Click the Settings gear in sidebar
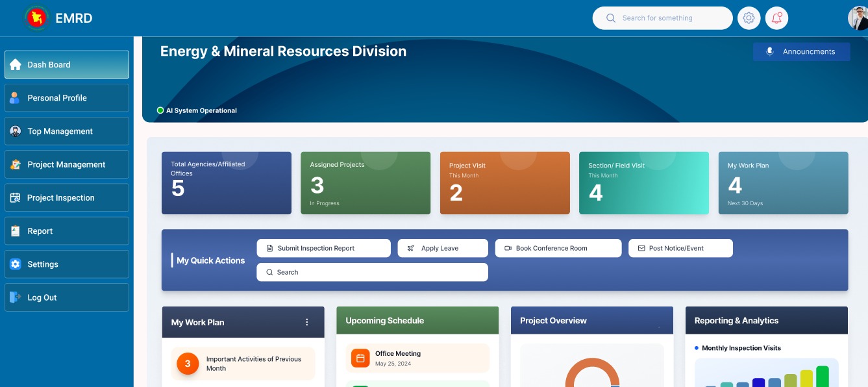The image size is (868, 387). point(15,264)
